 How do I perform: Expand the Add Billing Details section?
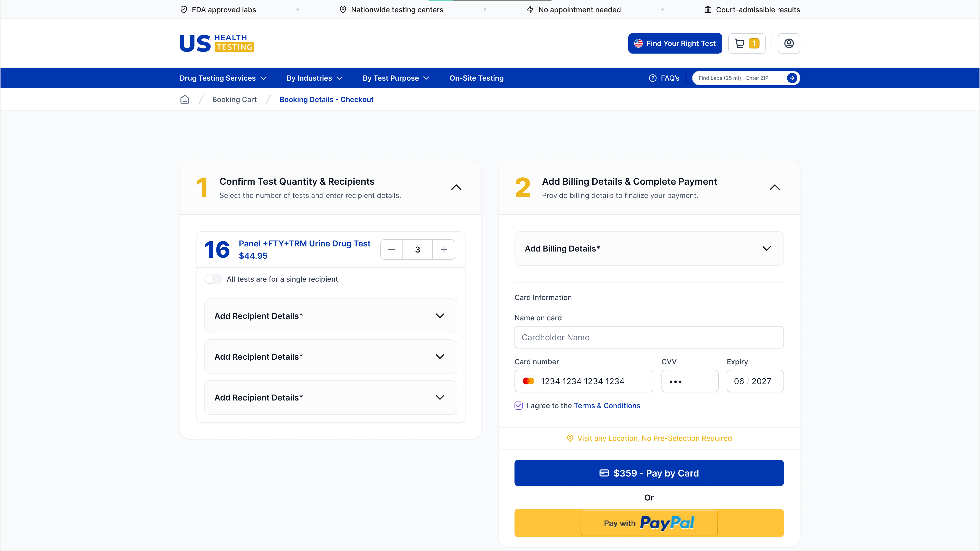(648, 248)
